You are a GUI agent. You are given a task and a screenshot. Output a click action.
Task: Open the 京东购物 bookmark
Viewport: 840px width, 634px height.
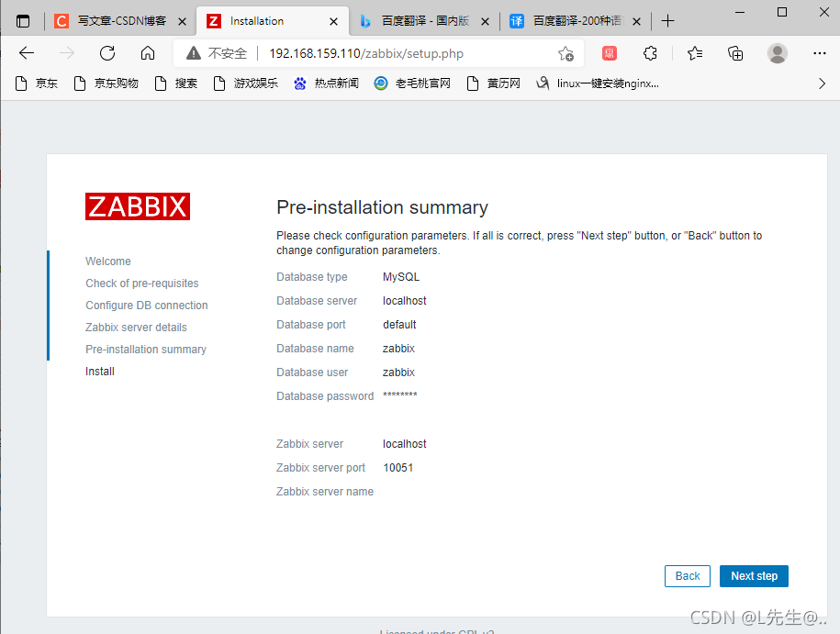pos(106,83)
